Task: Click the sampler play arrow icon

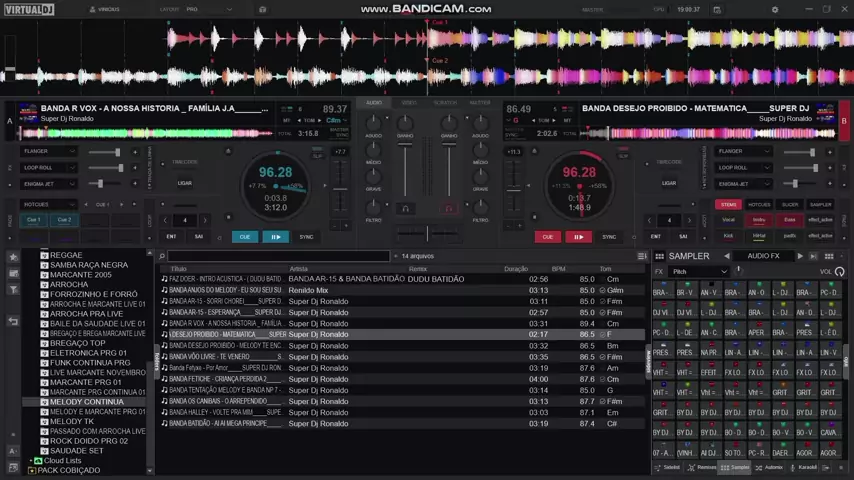Action: click(x=800, y=256)
